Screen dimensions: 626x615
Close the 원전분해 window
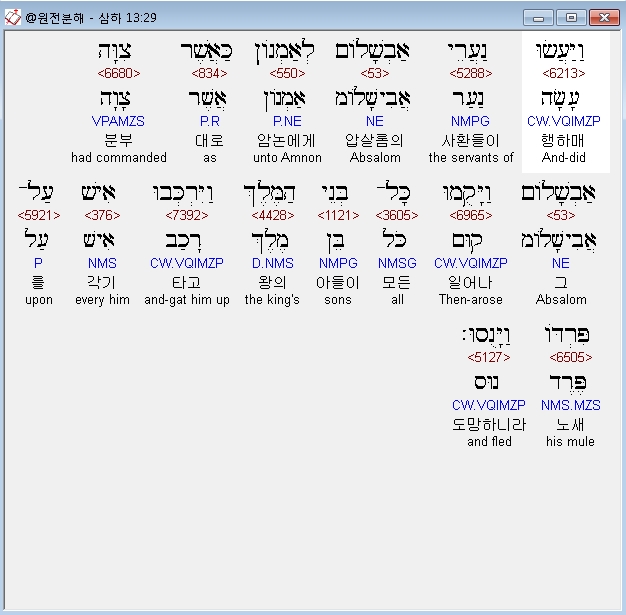pyautogui.click(x=604, y=18)
